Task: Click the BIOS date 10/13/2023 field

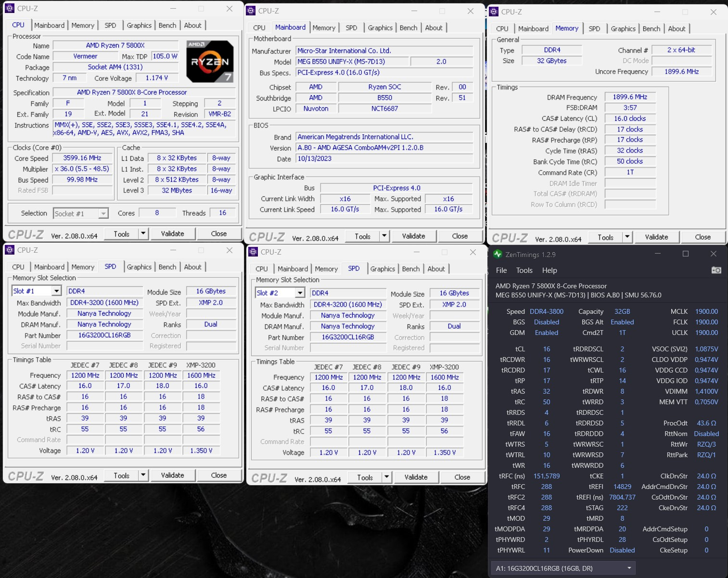Action: point(384,158)
